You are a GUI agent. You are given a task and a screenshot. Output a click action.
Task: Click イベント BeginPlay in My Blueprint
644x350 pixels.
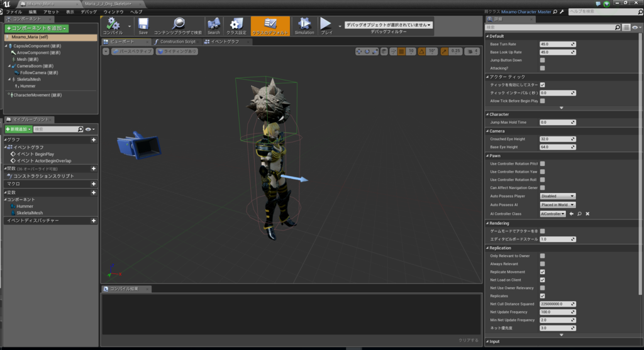click(35, 155)
